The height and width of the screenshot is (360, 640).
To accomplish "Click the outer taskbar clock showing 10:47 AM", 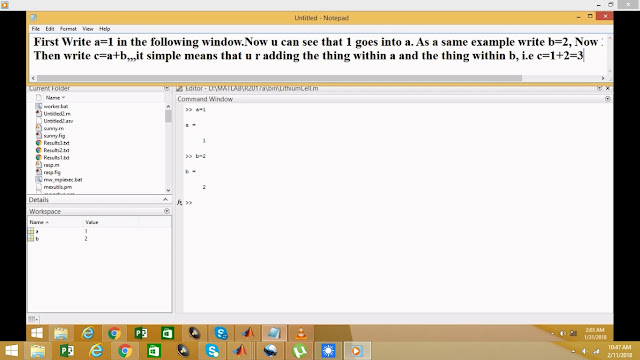I will pos(620,351).
